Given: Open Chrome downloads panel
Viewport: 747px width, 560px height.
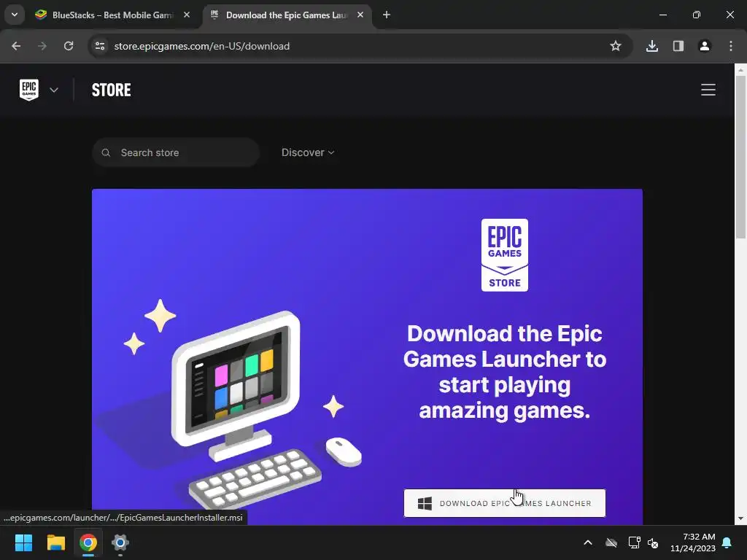Looking at the screenshot, I should click(x=651, y=46).
